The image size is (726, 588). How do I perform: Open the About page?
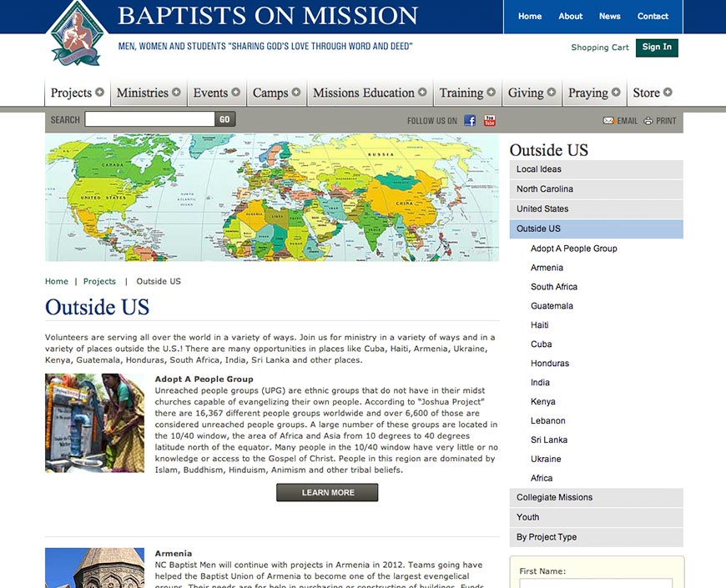click(x=571, y=16)
